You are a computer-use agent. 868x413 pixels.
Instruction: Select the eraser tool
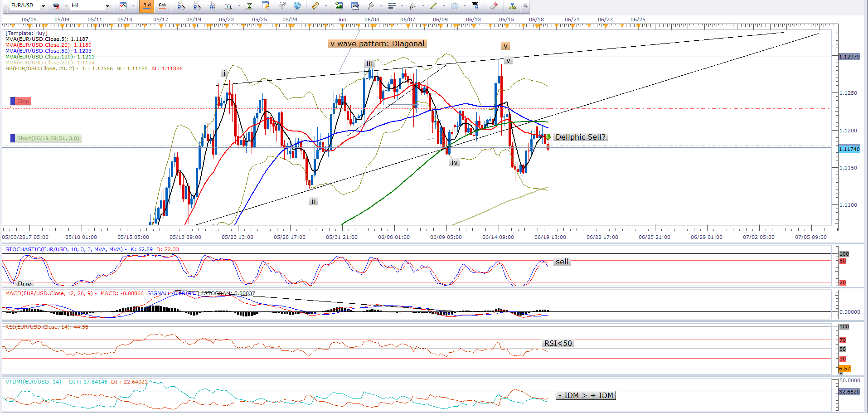pyautogui.click(x=494, y=6)
